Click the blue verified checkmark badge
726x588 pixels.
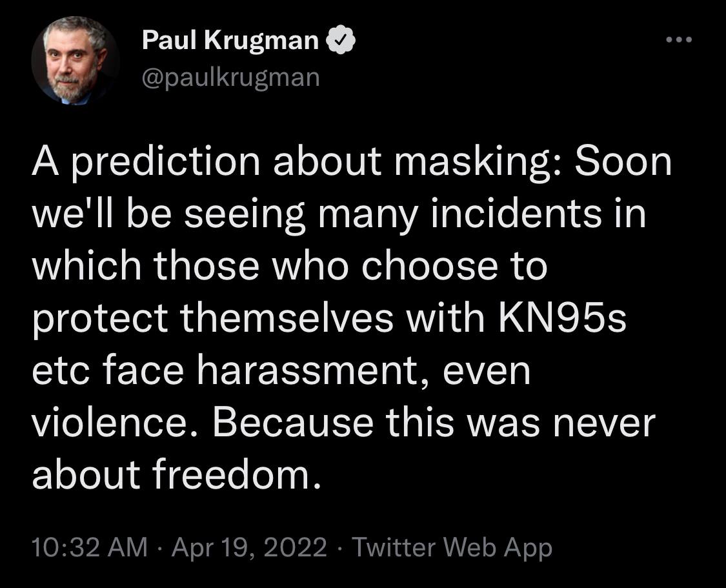point(341,40)
